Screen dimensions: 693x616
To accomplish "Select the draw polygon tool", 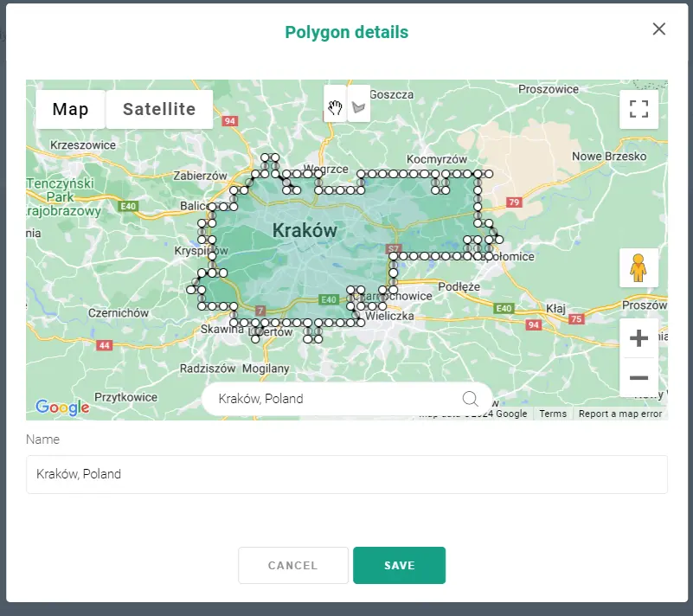I will (358, 107).
